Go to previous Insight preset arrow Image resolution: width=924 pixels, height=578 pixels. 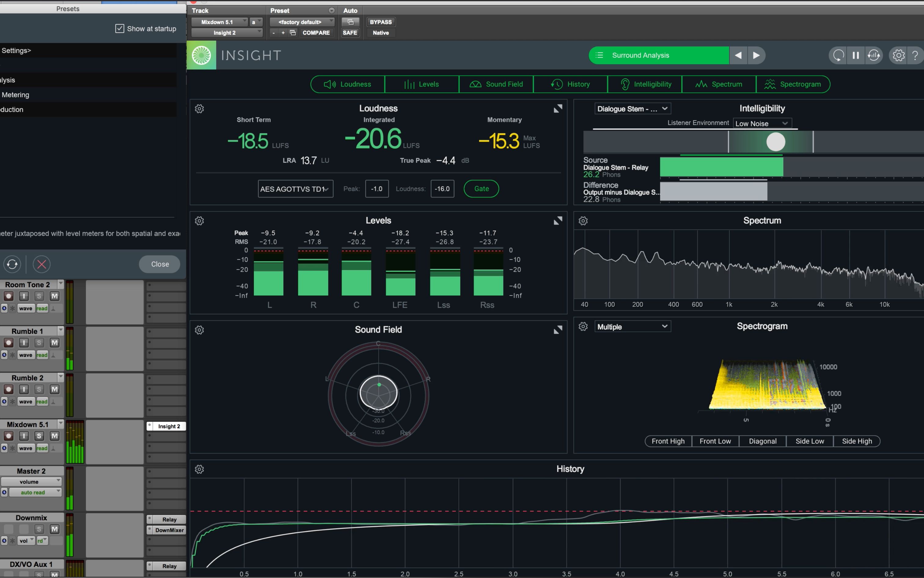click(x=738, y=55)
